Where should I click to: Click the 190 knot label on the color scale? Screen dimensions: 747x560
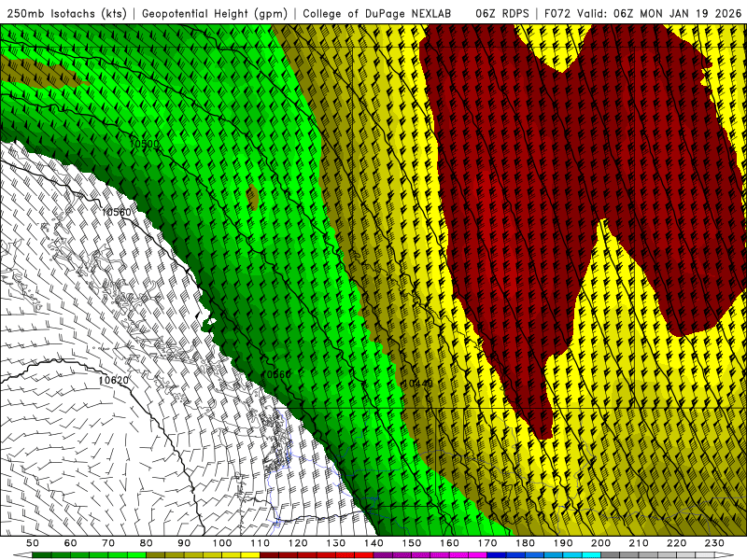(563, 543)
